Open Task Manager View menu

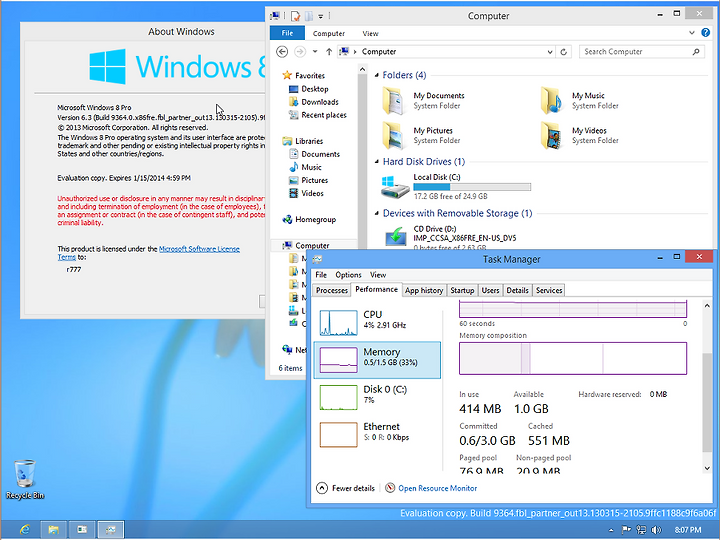378,275
